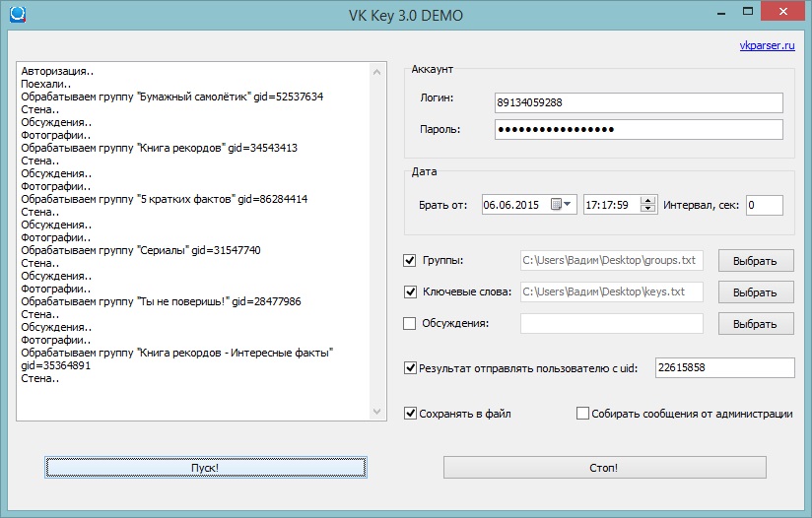
Task: Click log line "Авторизация.."
Action: click(57, 72)
